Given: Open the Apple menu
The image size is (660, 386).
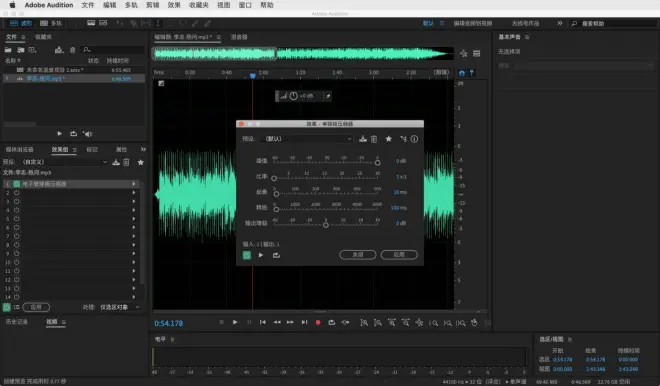Looking at the screenshot, I should [12, 5].
